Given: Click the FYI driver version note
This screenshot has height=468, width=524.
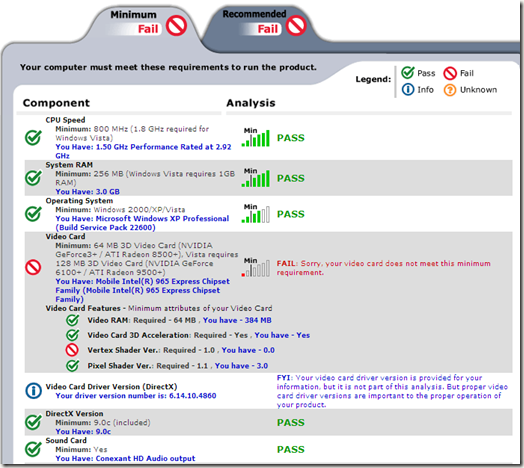Looking at the screenshot, I should tap(392, 391).
